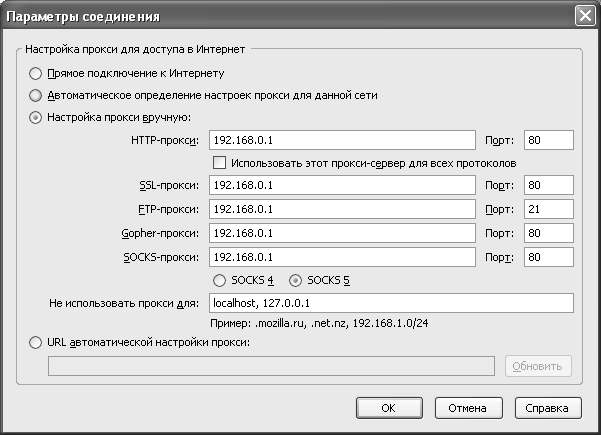
Task: Click the HTTP proxy port field
Action: (x=548, y=140)
